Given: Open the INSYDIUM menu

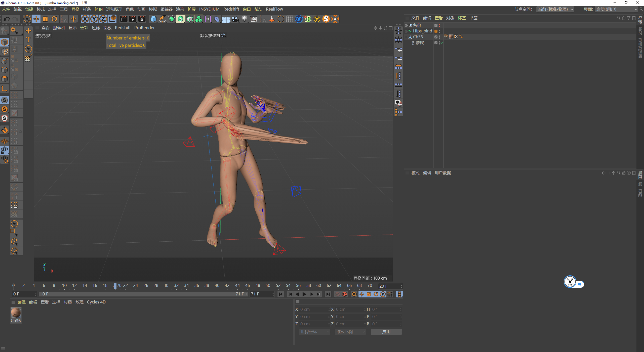Looking at the screenshot, I should coord(209,9).
